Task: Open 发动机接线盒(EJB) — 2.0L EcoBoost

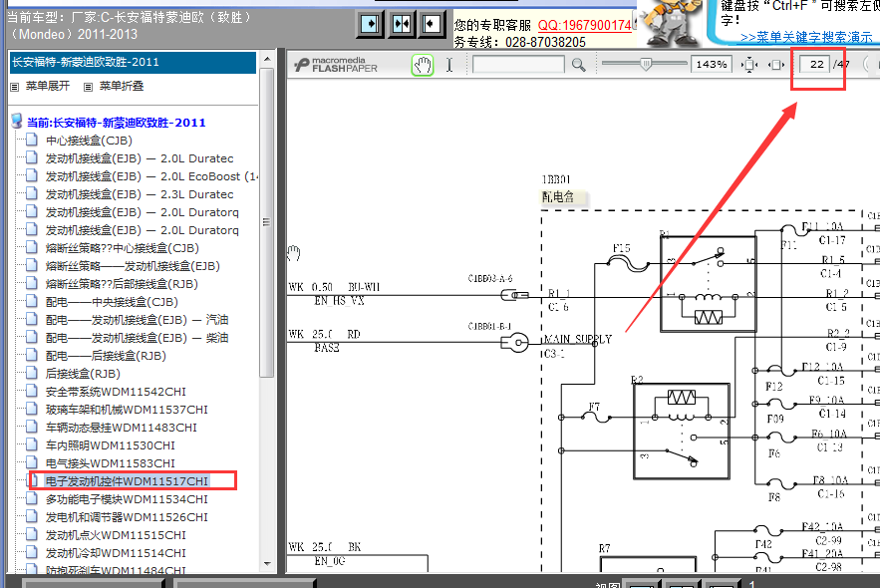Action: point(151,176)
